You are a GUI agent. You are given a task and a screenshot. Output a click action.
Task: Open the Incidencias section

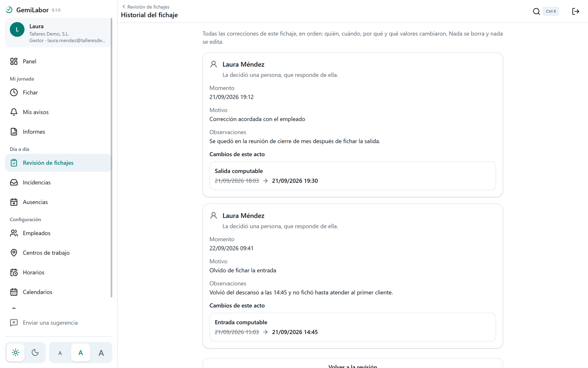click(58, 182)
